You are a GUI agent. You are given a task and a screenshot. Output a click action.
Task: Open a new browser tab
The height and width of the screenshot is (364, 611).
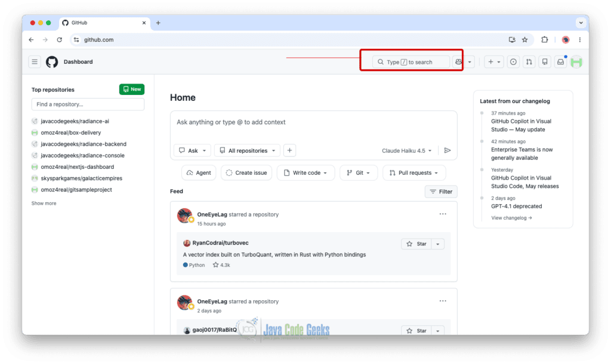158,23
